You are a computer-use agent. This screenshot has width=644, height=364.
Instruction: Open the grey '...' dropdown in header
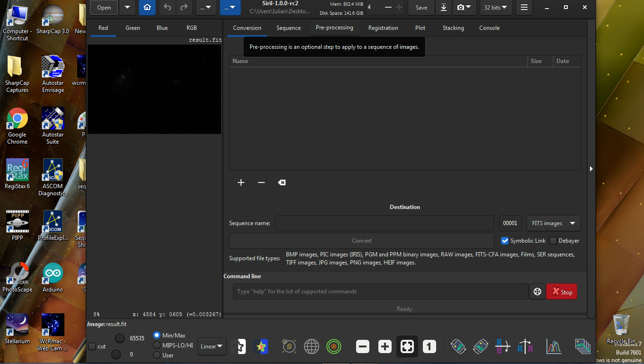click(x=206, y=8)
